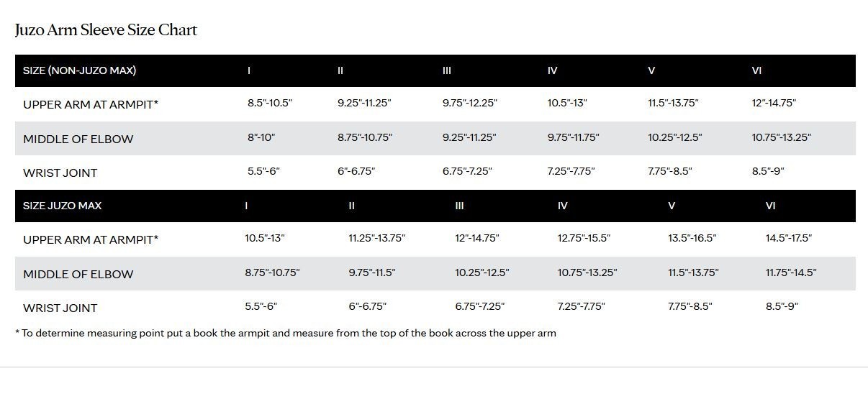Select the first UPPER ARM AT ARMPIT* label
The height and width of the screenshot is (394, 868).
coord(91,104)
